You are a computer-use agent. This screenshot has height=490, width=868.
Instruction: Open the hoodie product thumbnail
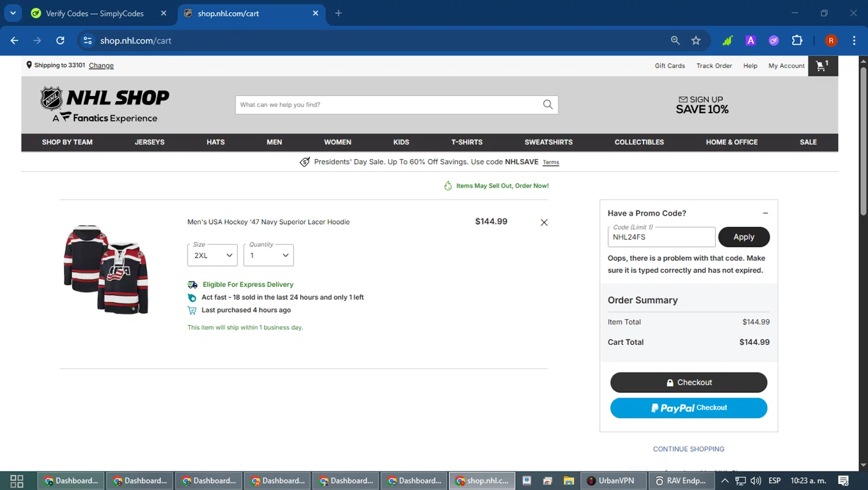click(x=106, y=270)
